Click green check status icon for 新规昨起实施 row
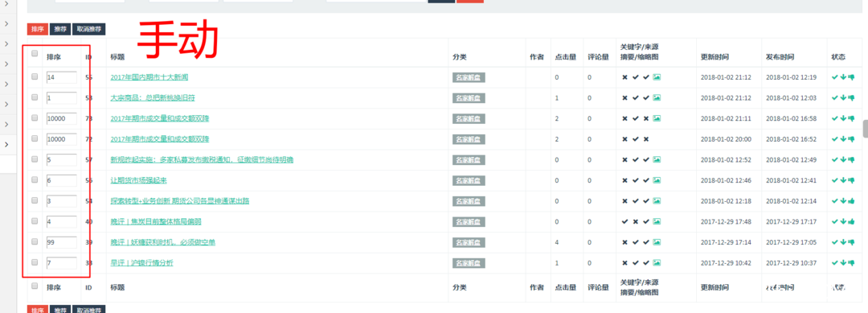This screenshot has height=313, width=868. 835,159
